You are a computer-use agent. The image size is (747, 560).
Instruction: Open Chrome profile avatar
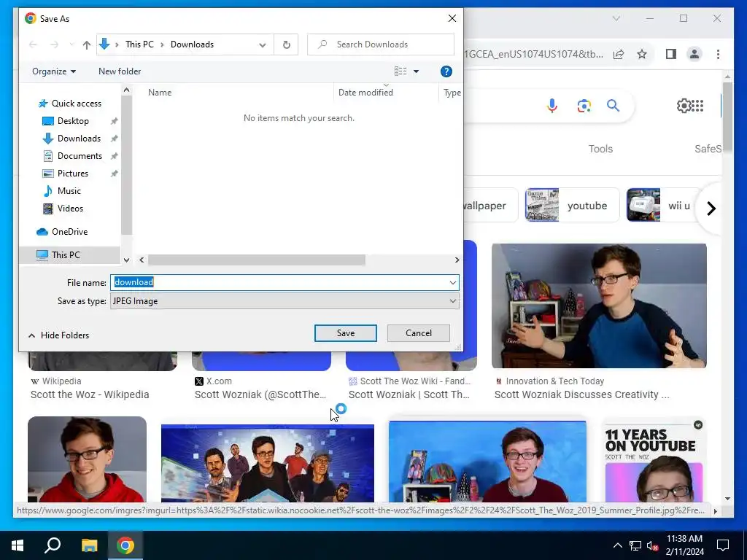pyautogui.click(x=694, y=54)
